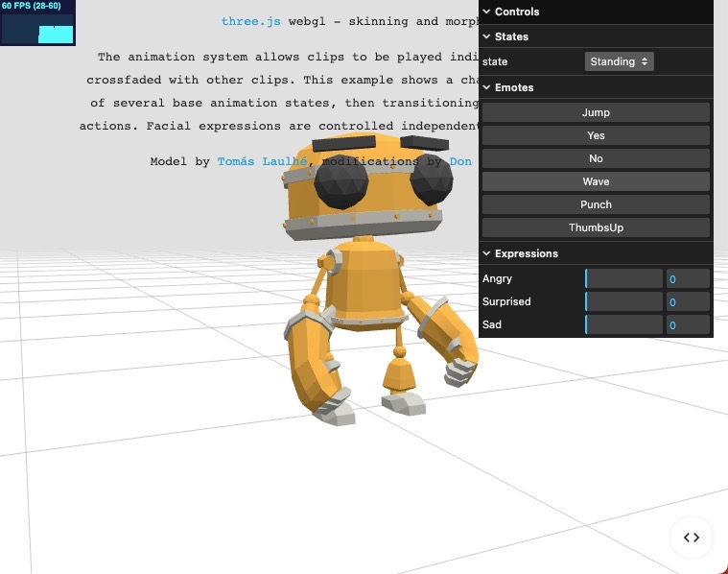Click the 'state' label text
728x574 pixels.
click(x=495, y=61)
